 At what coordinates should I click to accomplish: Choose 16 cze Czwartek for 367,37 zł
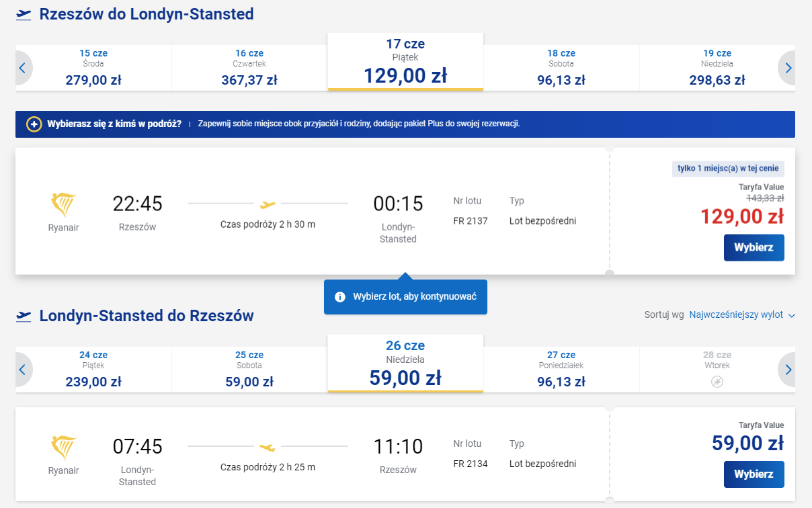[249, 68]
